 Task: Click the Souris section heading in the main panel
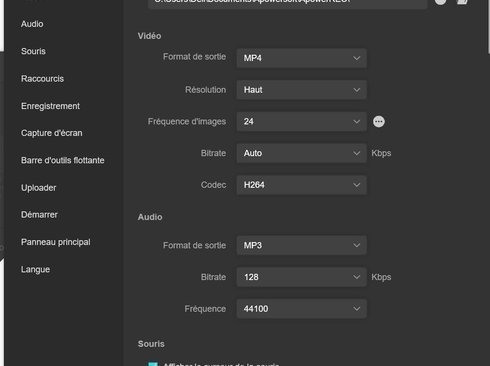pos(151,344)
